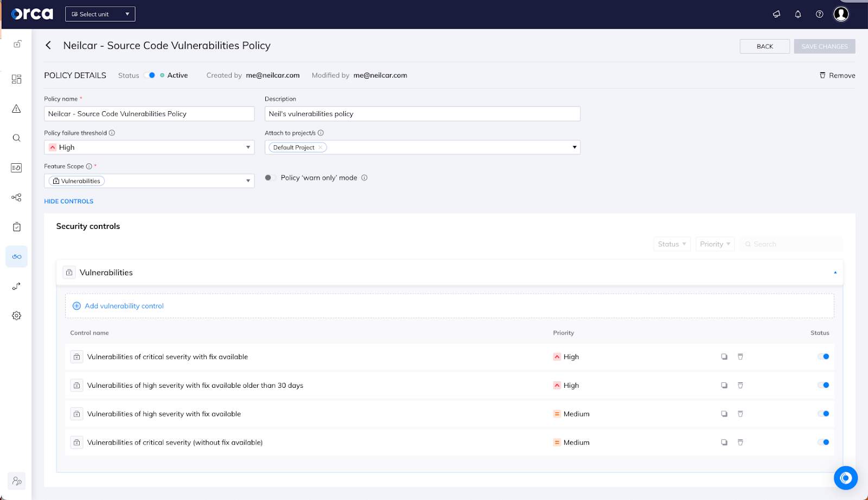Delete the high severity older than 30 days control
This screenshot has height=500, width=868.
(x=741, y=385)
